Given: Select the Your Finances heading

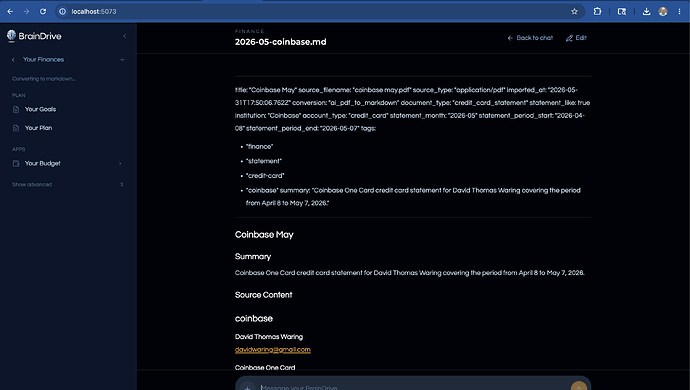Looking at the screenshot, I should [44, 59].
